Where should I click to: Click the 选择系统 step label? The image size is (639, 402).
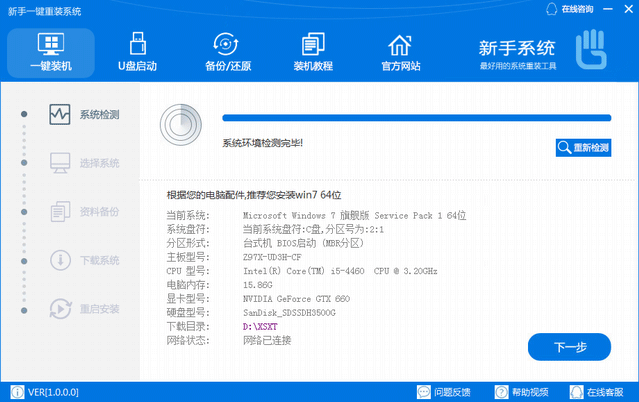tap(99, 163)
